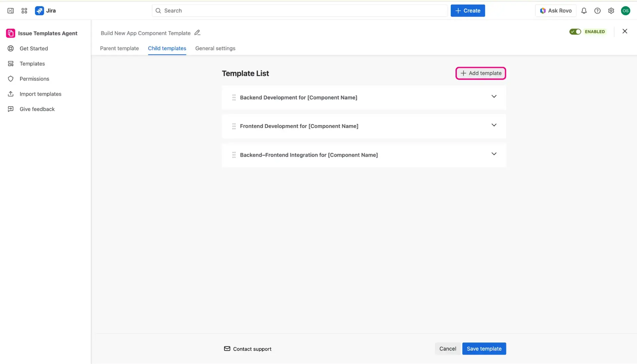Switch to the Parent template tab

click(119, 48)
